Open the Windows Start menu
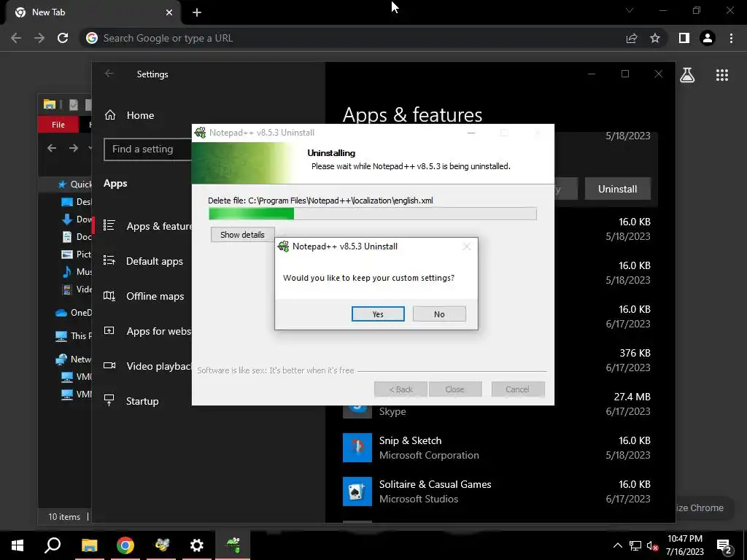This screenshot has width=747, height=560. tap(18, 545)
